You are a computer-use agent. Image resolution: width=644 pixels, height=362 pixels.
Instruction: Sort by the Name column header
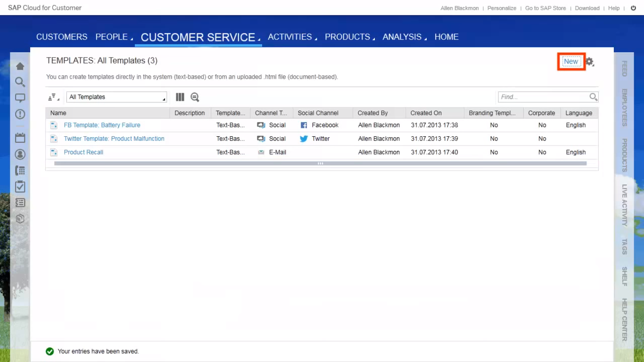(107, 113)
